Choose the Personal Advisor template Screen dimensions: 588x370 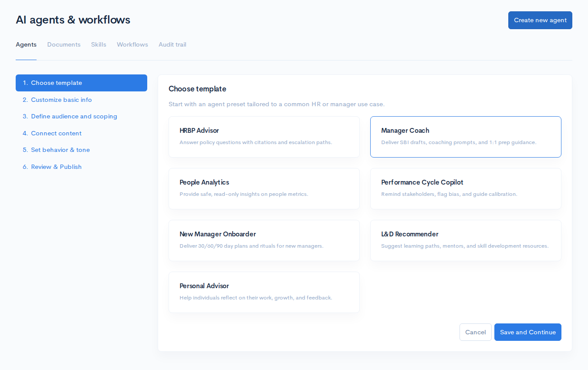point(264,292)
